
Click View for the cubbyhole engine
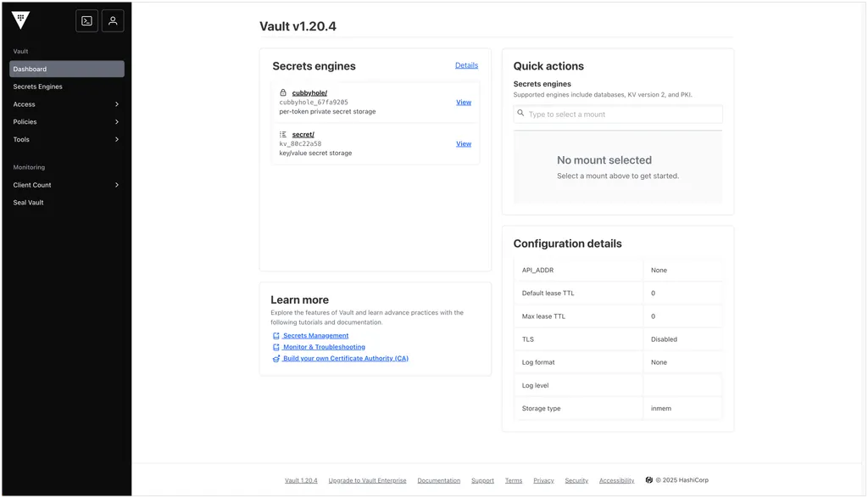point(464,103)
